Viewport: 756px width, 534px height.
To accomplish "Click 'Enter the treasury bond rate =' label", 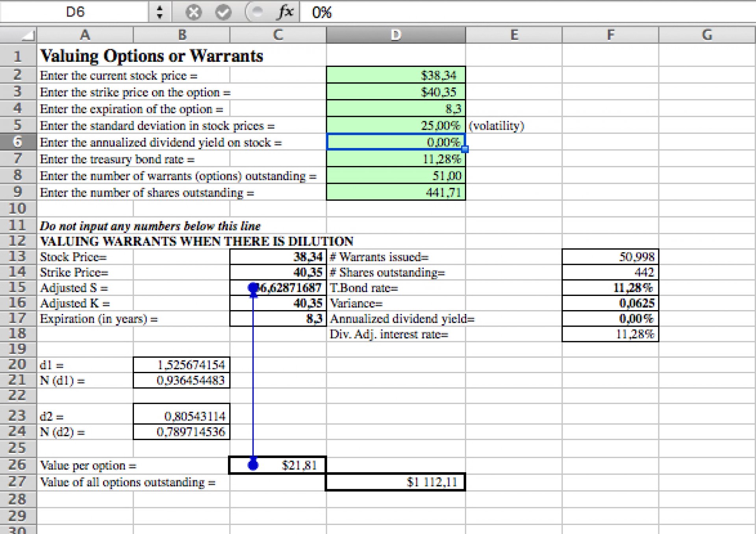I will [117, 159].
